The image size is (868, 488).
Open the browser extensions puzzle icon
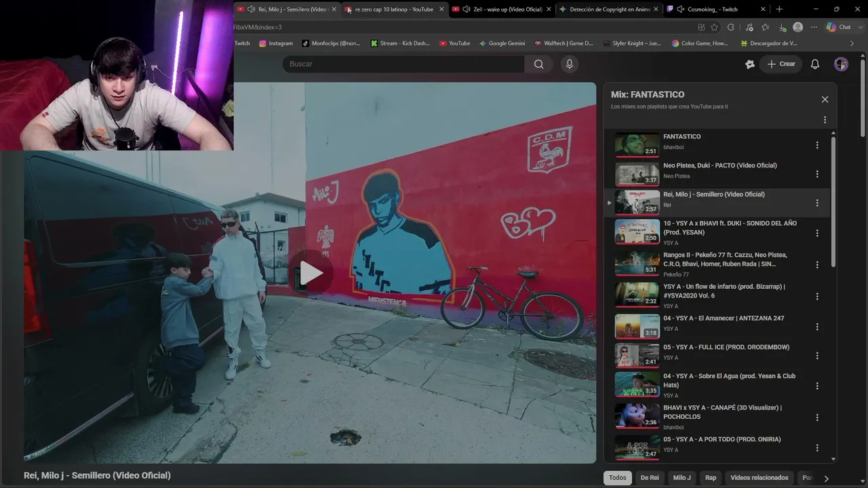[730, 27]
